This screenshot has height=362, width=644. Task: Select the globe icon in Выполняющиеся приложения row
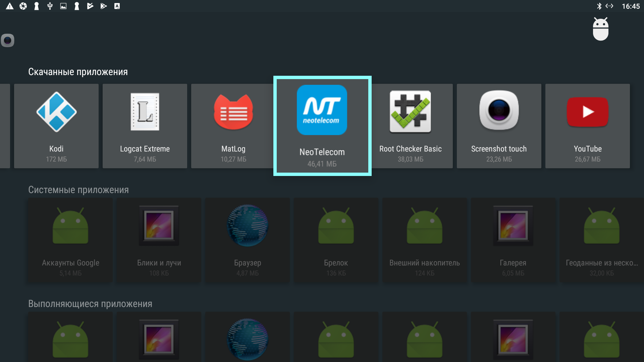(x=248, y=340)
